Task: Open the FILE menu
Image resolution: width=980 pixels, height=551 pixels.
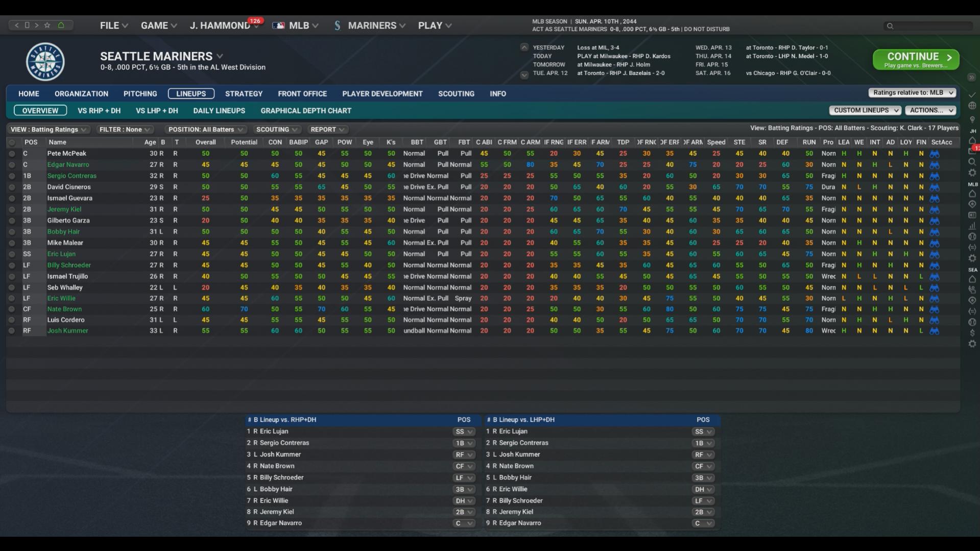Action: click(114, 26)
